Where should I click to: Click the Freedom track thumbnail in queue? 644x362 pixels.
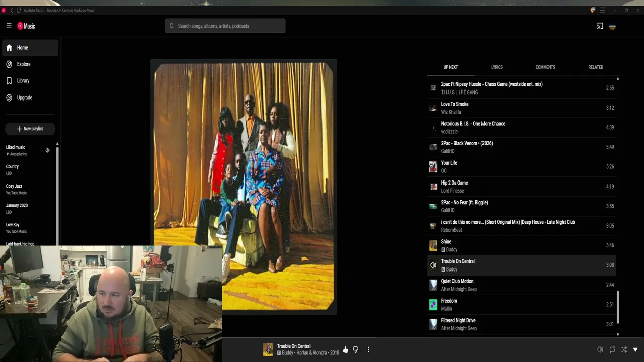click(433, 305)
